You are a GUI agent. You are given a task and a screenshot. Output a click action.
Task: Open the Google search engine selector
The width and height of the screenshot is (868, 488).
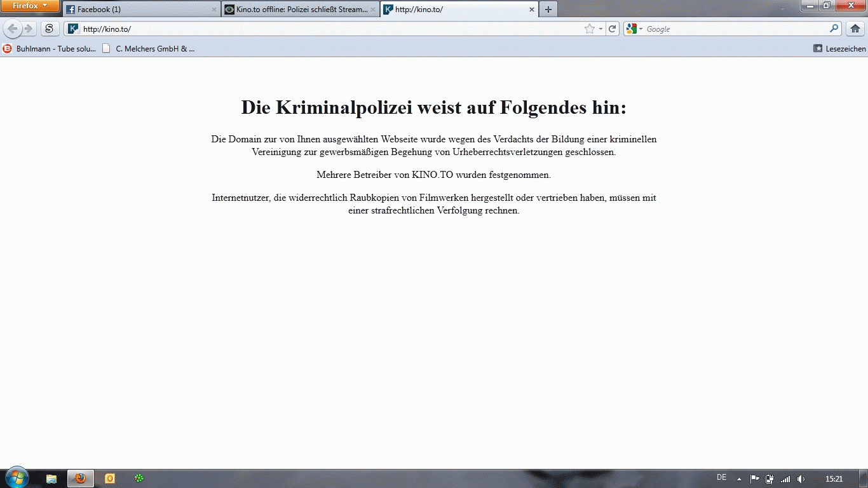(634, 29)
